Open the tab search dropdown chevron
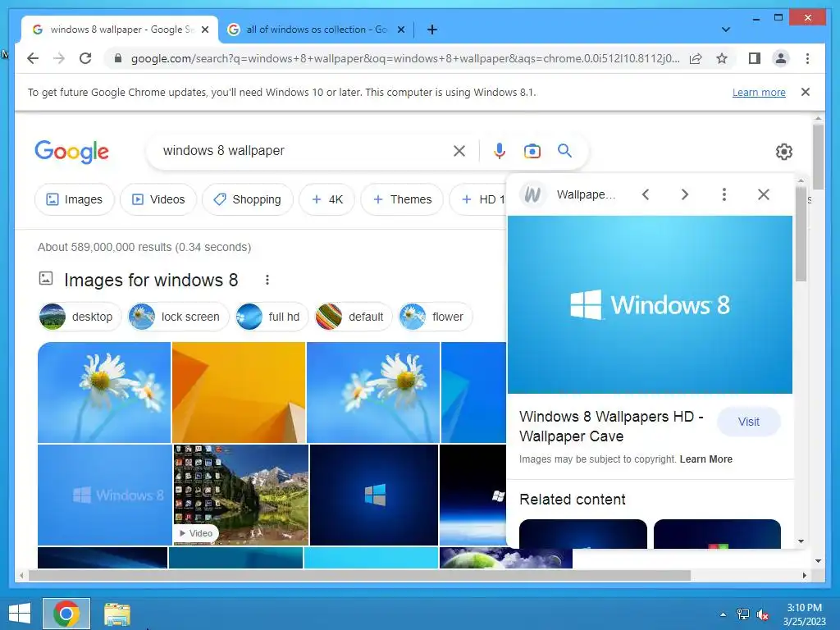This screenshot has width=840, height=630. click(x=726, y=30)
